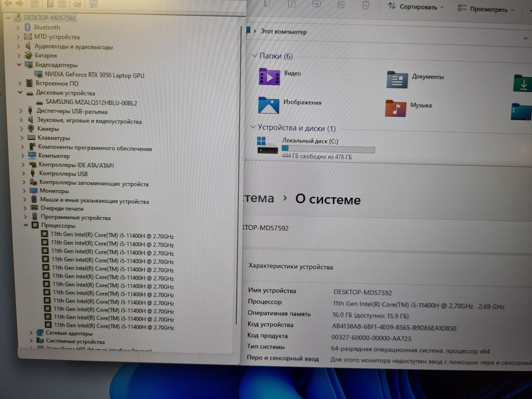This screenshot has height=399, width=532.
Task: Click the Мониторы monitor icon
Action: coord(33,190)
